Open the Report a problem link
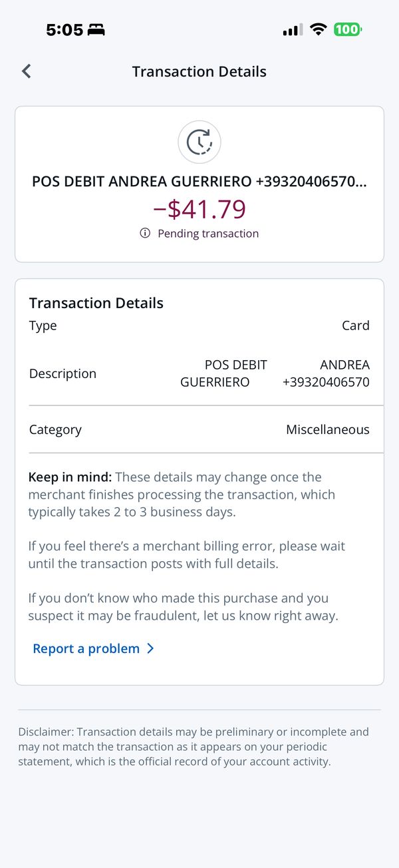This screenshot has height=868, width=399. [86, 648]
